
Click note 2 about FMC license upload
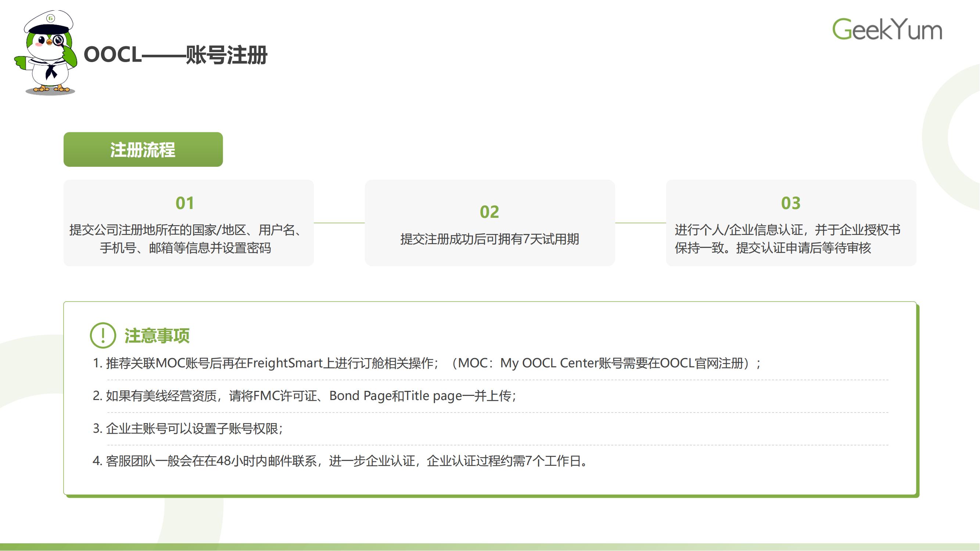coord(304,396)
